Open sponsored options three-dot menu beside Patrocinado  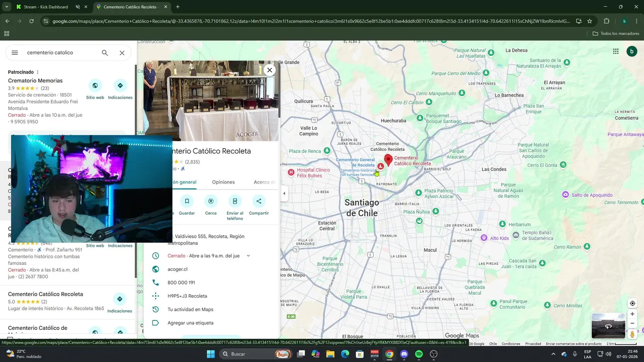38,72
